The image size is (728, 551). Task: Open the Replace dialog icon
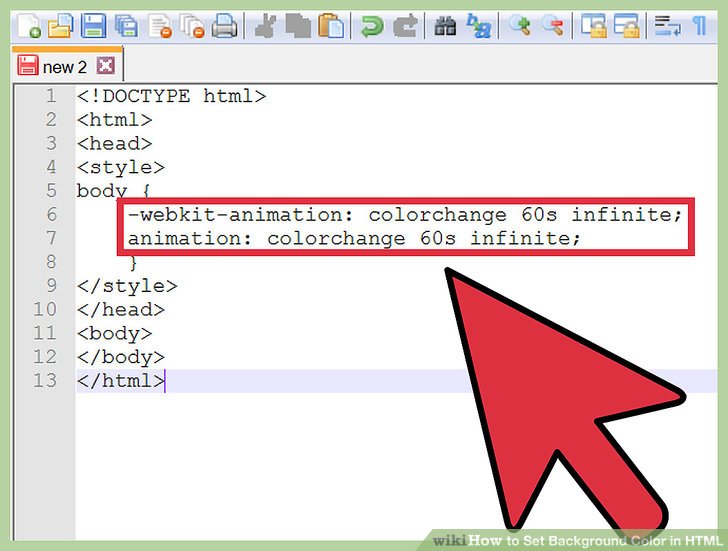pyautogui.click(x=478, y=26)
